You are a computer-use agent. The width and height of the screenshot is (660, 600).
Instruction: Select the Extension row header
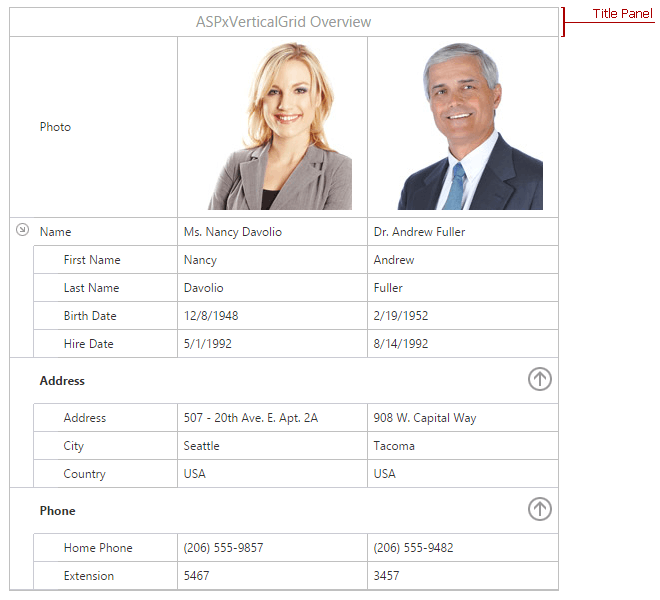pyautogui.click(x=106, y=576)
